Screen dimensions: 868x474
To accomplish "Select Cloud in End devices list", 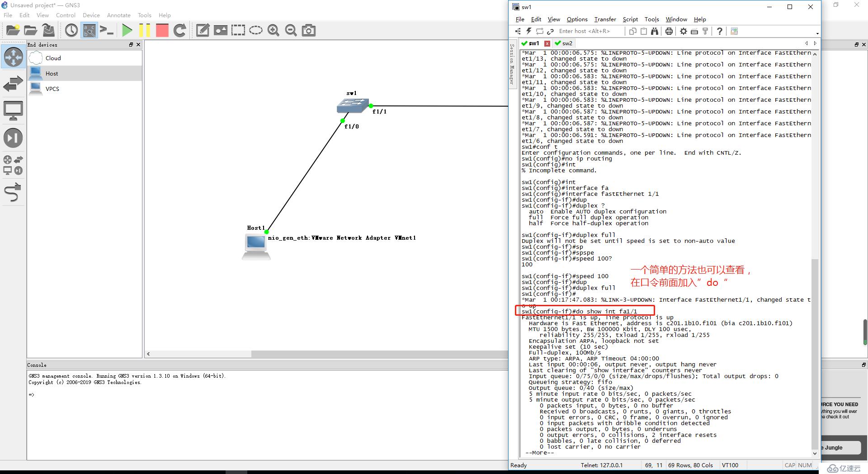I will 85,58.
